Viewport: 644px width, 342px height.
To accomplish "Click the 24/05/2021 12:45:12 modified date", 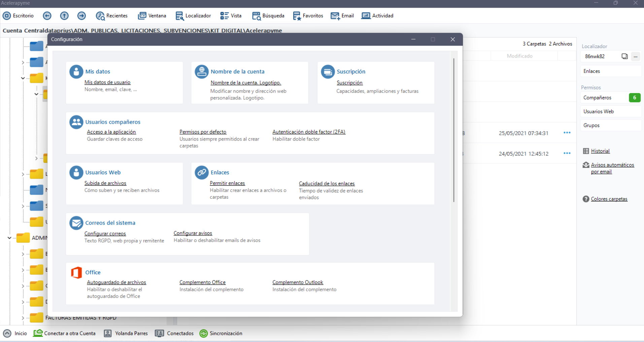I will [523, 154].
